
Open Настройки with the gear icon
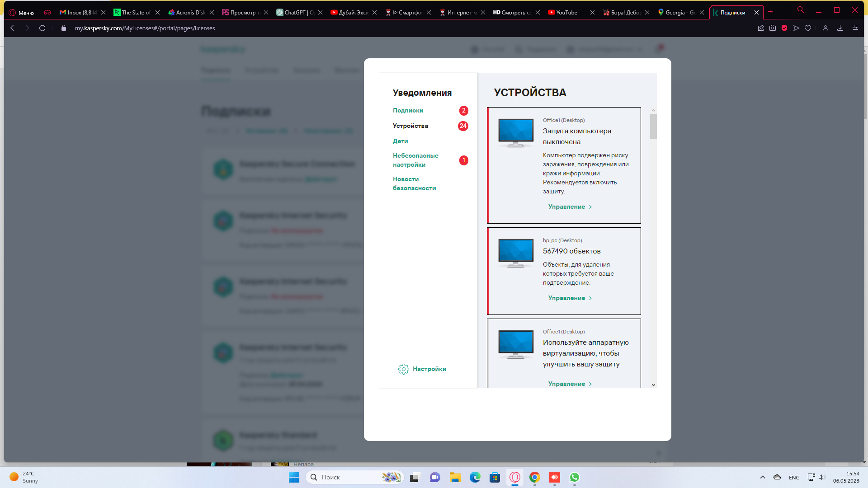pos(422,369)
